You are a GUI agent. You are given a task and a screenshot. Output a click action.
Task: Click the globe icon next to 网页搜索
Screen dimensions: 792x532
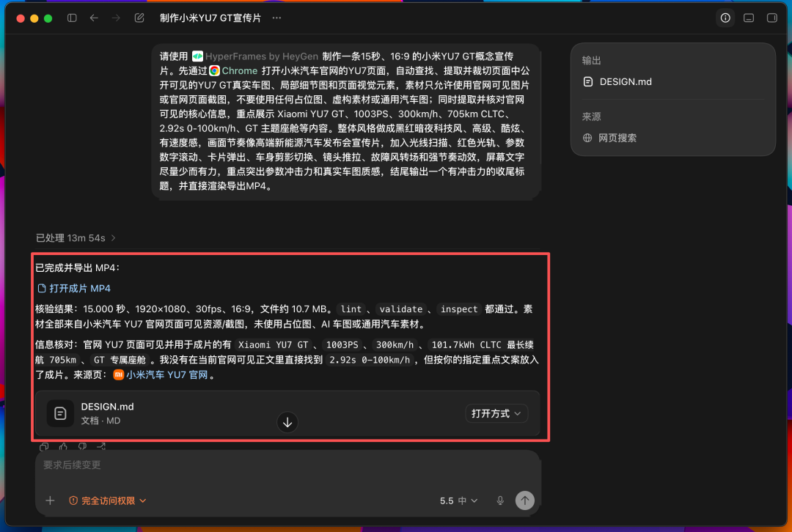[587, 138]
